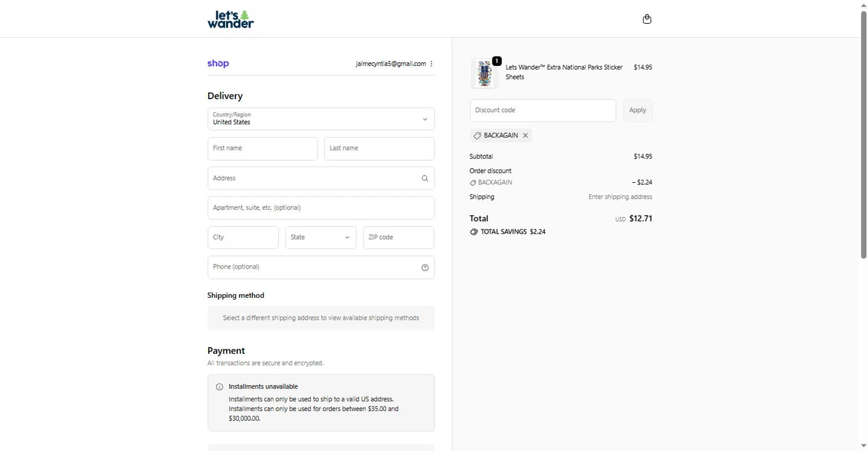Screen dimensions: 868x451
Task: Click the scrollbar down arrow
Action: click(863, 446)
